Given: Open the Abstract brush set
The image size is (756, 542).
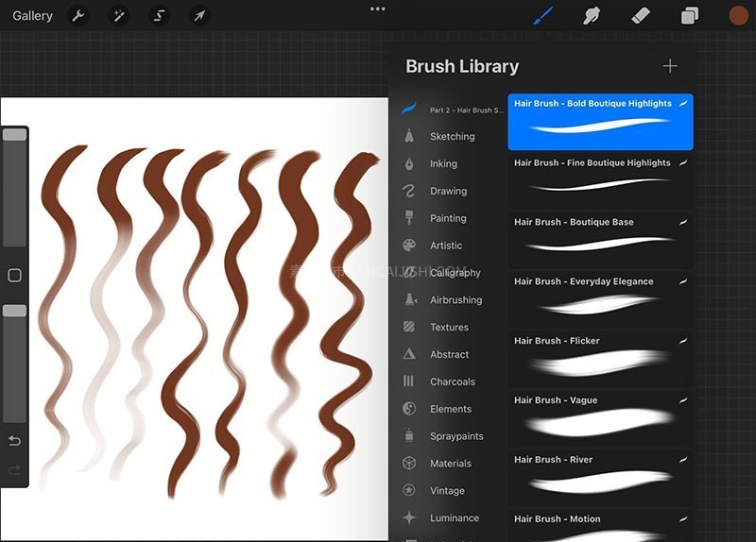Looking at the screenshot, I should pyautogui.click(x=453, y=354).
